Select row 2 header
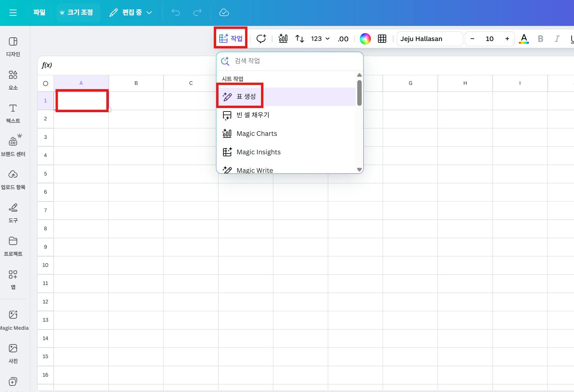This screenshot has width=574, height=392. click(x=45, y=119)
